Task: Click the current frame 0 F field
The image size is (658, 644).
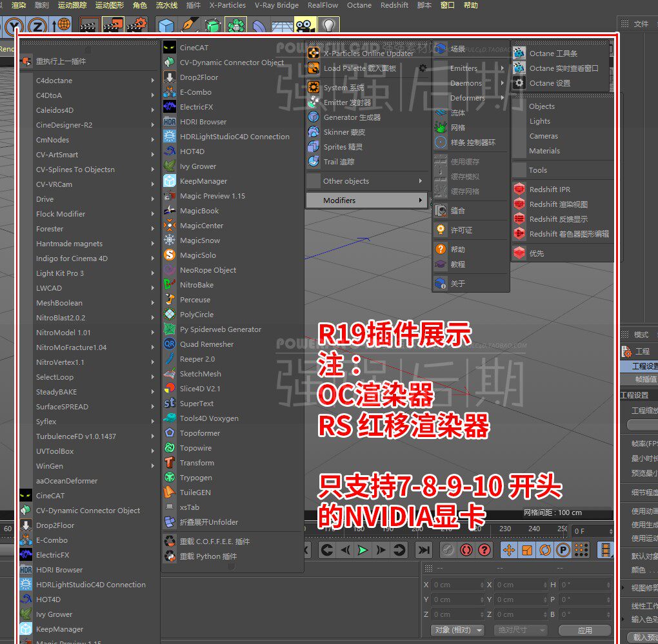Action: click(593, 531)
